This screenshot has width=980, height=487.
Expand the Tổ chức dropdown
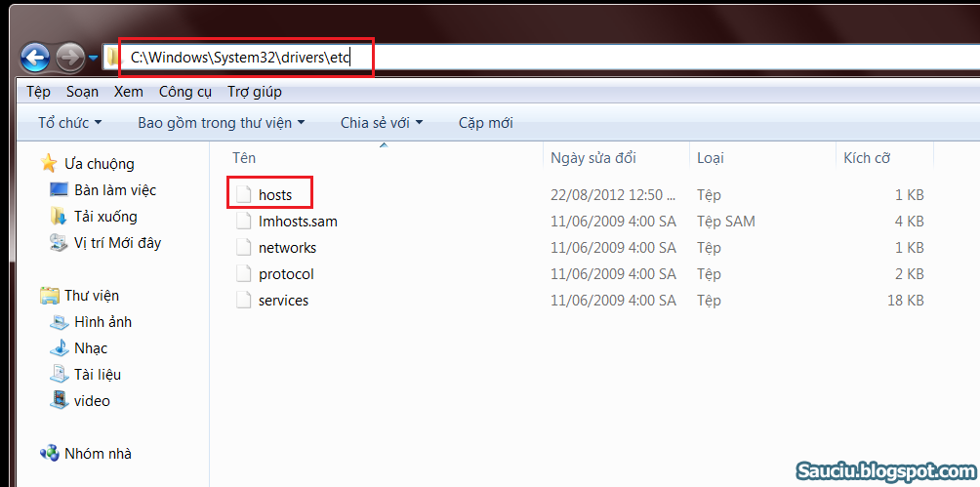[69, 123]
